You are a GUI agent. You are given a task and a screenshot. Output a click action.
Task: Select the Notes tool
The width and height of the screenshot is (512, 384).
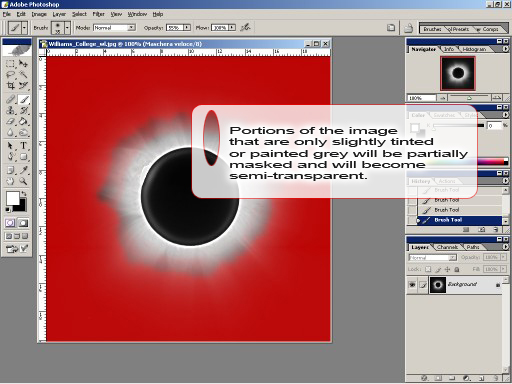(10, 170)
